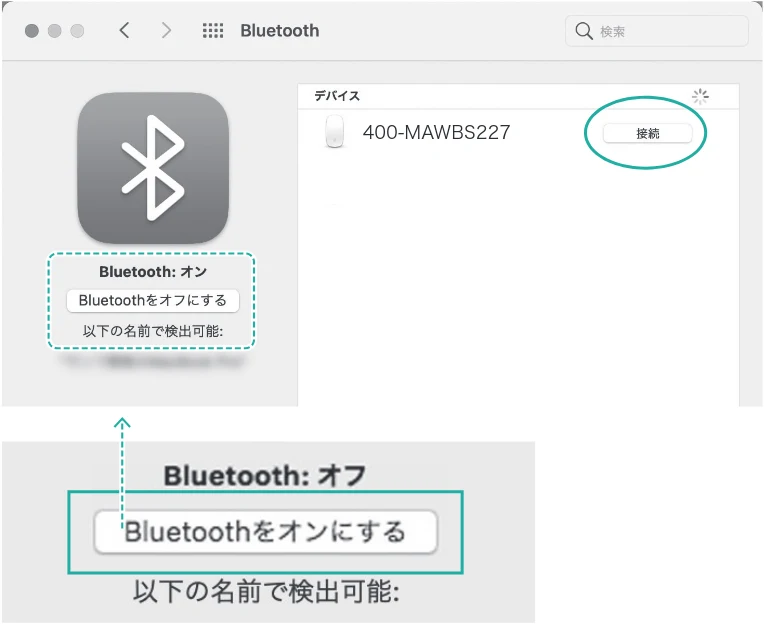Screen dimensions: 764x624
Task: Click the enlarged Bluetoothをオンにする button
Action: pyautogui.click(x=266, y=531)
